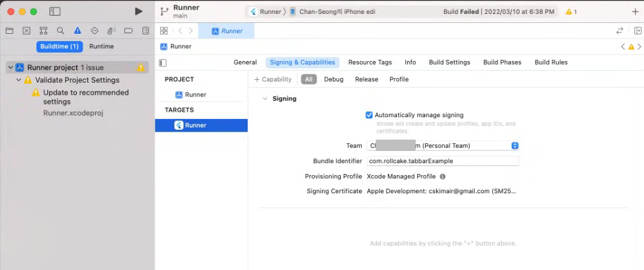The image size is (644, 270).
Task: Add a new item with the plus button
Action: [x=635, y=11]
